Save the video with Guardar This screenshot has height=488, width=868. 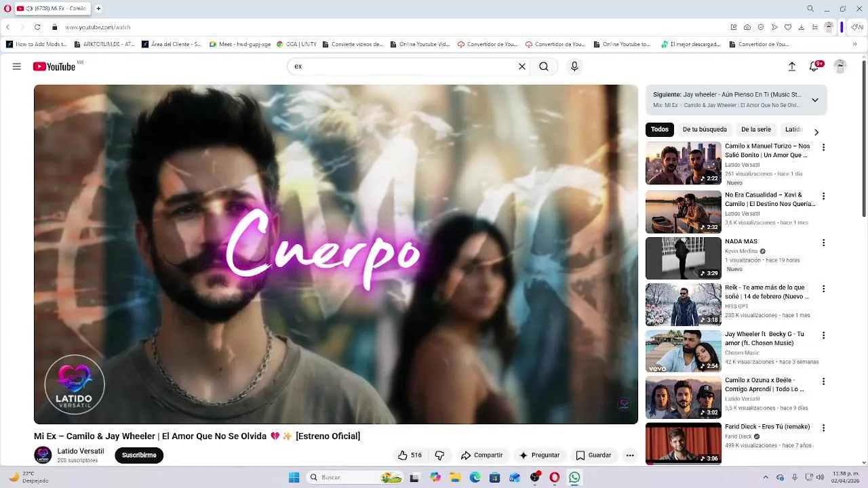coord(593,455)
